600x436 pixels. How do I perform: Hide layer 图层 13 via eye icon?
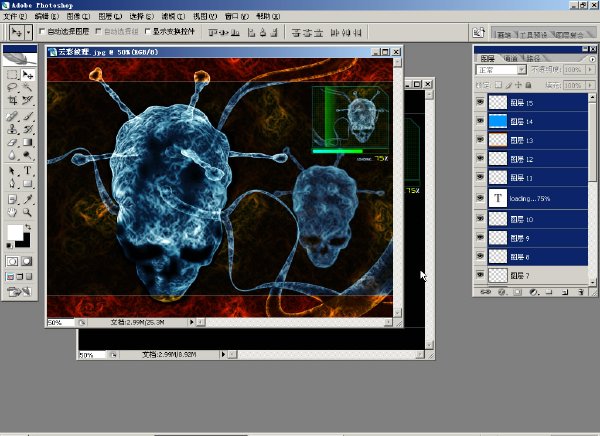[480, 139]
